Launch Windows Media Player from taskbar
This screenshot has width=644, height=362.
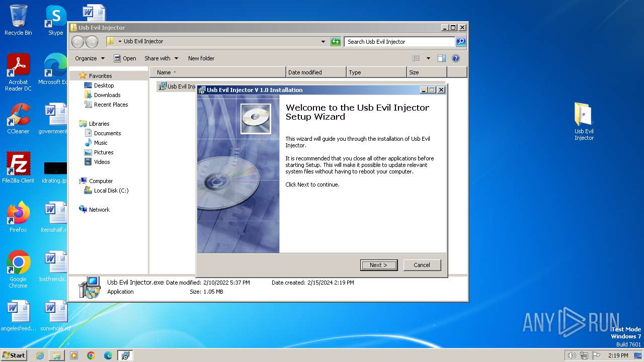74,355
